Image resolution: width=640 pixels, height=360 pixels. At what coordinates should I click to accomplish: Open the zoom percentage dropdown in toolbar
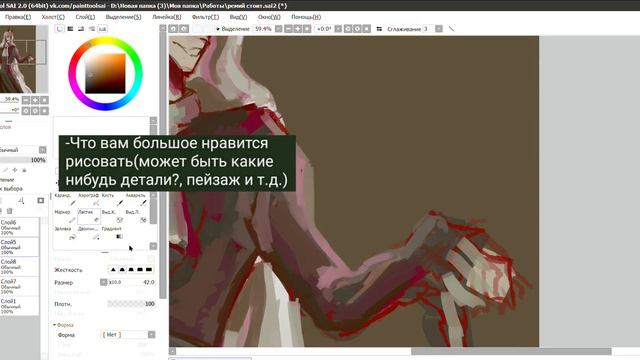click(x=278, y=29)
